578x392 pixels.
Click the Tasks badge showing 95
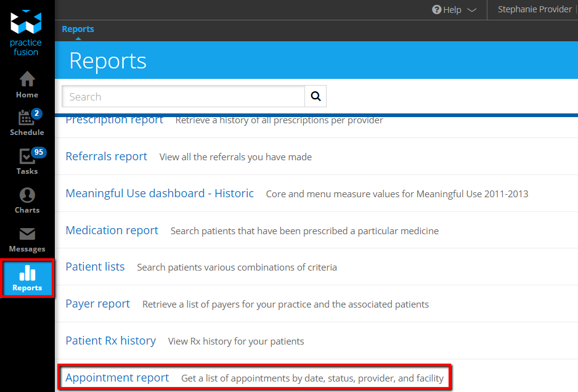click(39, 152)
